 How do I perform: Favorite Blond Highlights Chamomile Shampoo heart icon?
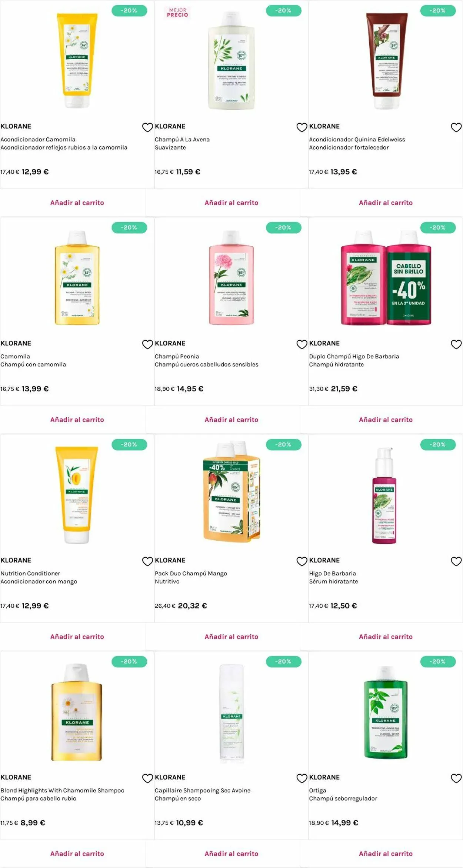(147, 778)
